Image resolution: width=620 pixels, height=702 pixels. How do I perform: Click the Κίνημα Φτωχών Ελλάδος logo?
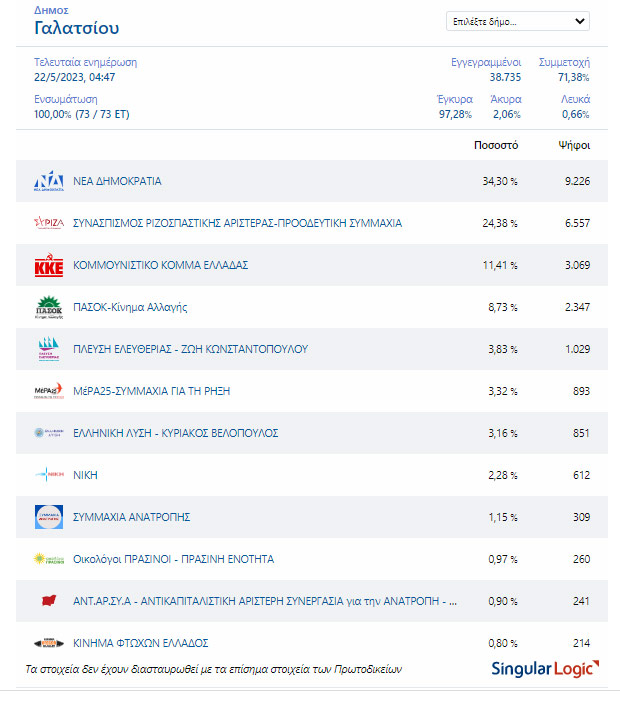click(49, 643)
